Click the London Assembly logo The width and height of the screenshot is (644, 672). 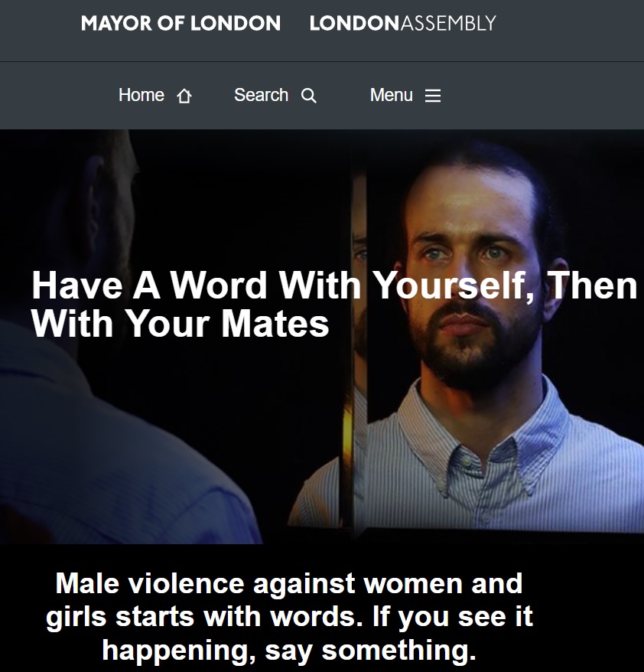403,23
